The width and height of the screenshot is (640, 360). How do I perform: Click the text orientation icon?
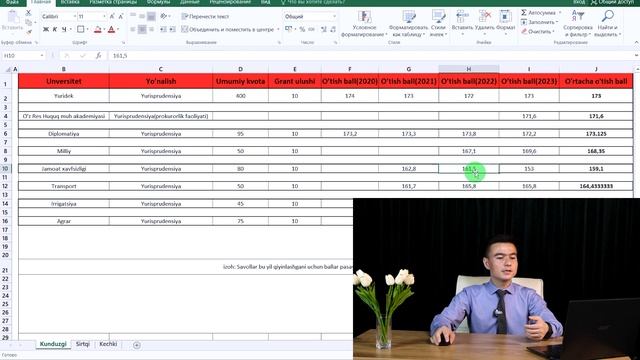(x=164, y=16)
